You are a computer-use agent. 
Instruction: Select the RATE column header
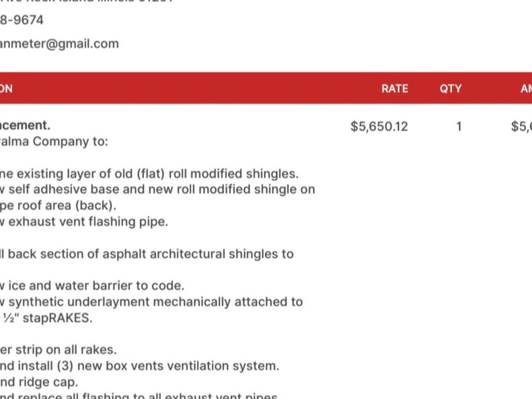click(x=395, y=88)
